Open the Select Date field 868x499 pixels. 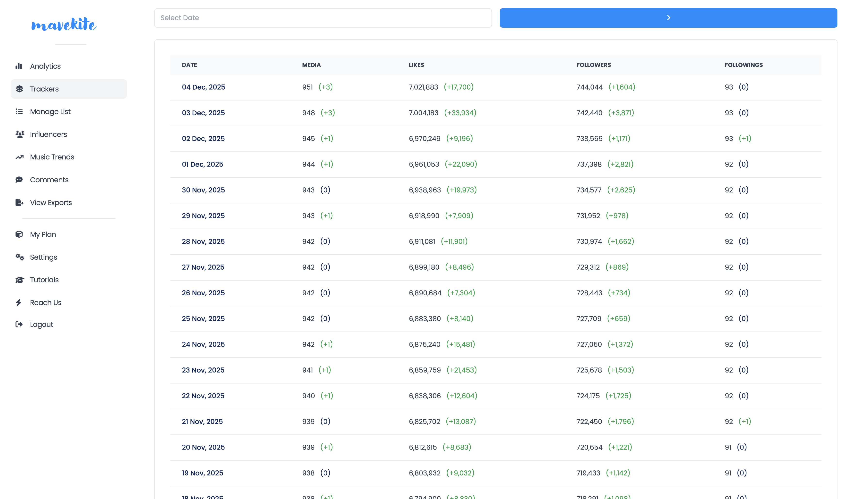click(x=323, y=18)
